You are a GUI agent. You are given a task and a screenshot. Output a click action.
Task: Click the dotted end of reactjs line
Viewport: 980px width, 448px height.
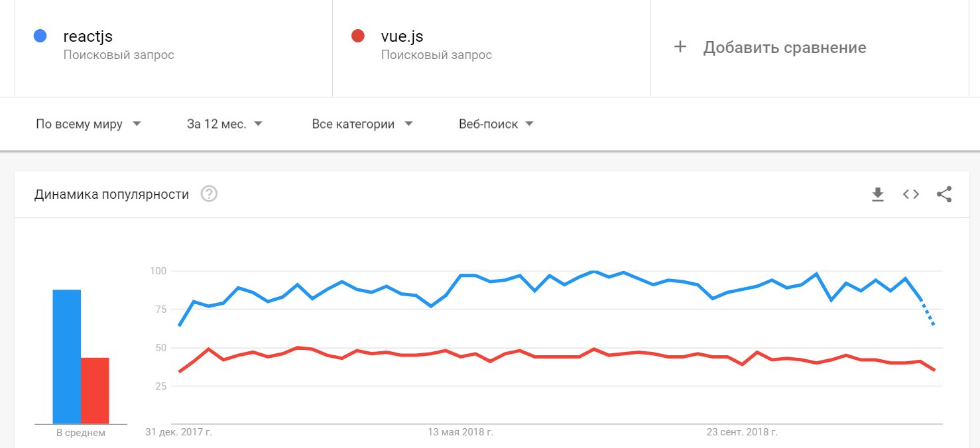(x=928, y=314)
